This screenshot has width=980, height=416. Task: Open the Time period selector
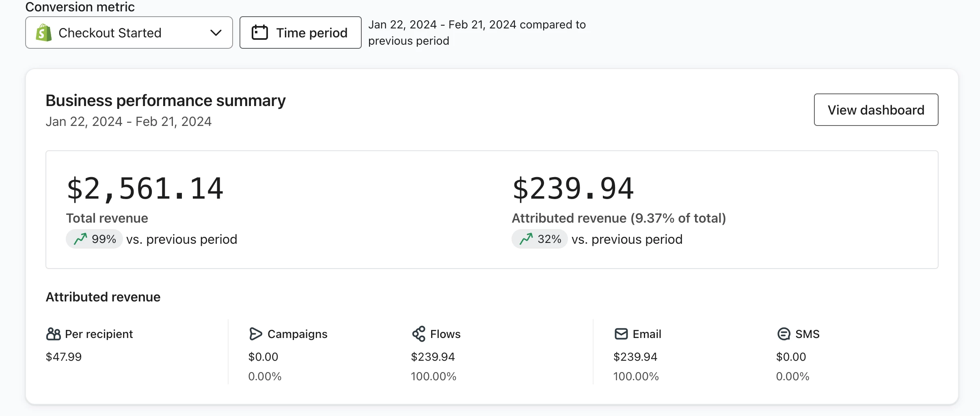pos(300,32)
